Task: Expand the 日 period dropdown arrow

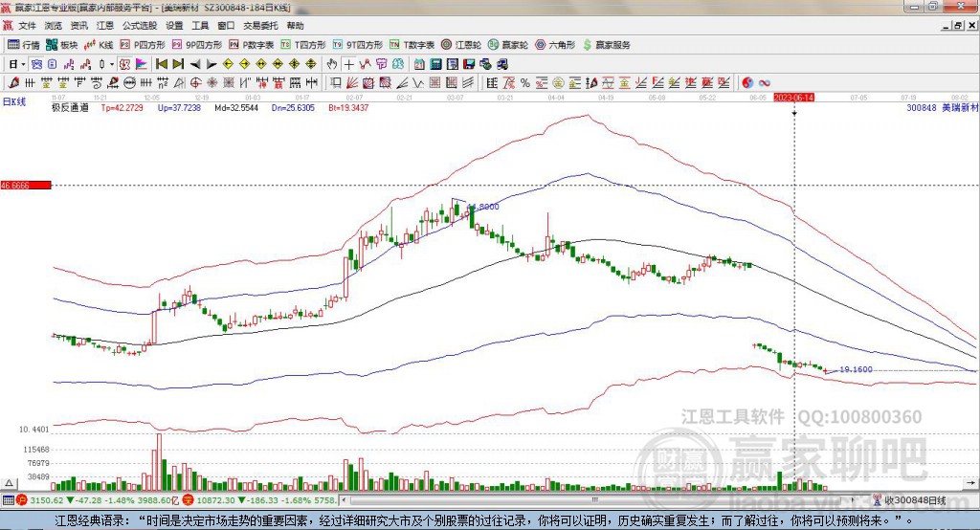Action: pos(23,64)
